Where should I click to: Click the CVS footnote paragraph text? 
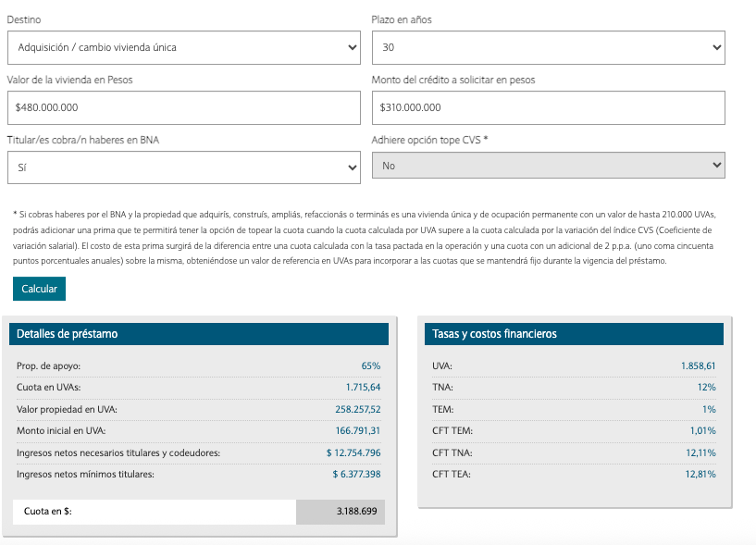pyautogui.click(x=365, y=238)
